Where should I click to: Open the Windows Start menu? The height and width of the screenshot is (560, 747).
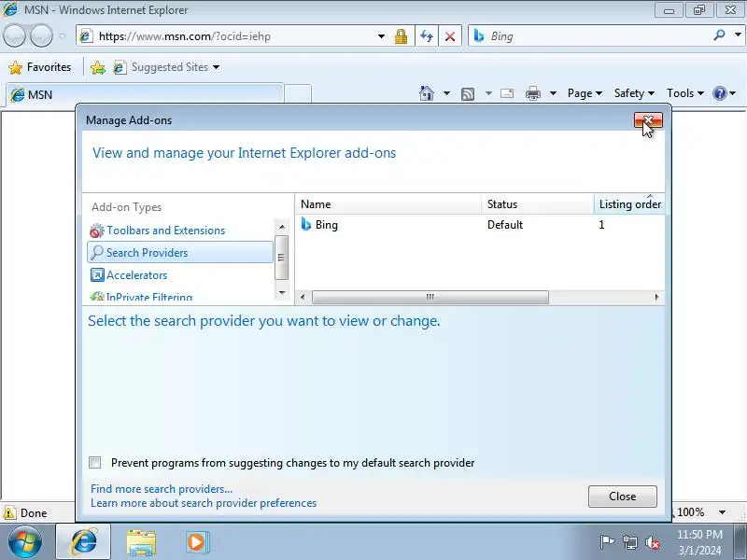(x=24, y=542)
